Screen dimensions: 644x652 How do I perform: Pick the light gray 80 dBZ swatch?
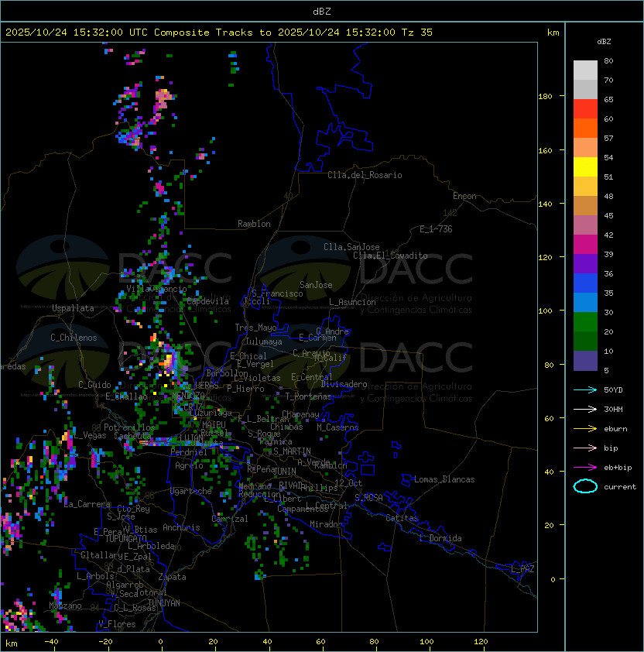coord(585,70)
